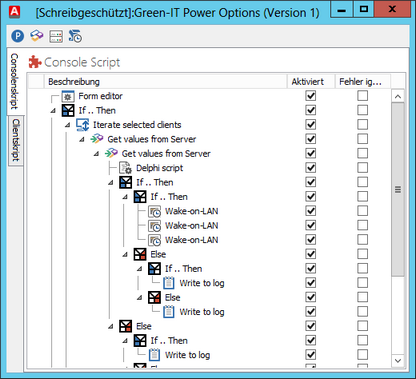Click icon of Get values from Server row above Delphi script
Image resolution: width=416 pixels, height=379 pixels.
coord(111,154)
